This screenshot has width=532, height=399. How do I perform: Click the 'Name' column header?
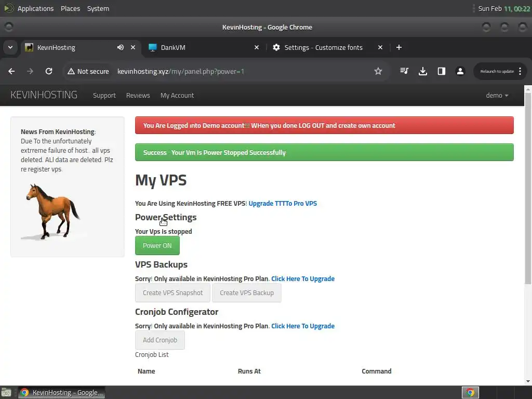point(146,371)
